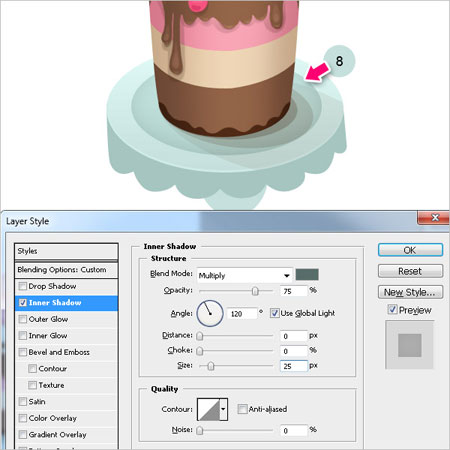This screenshot has width=450, height=450.
Task: Click the Angle dial control
Action: [x=210, y=313]
